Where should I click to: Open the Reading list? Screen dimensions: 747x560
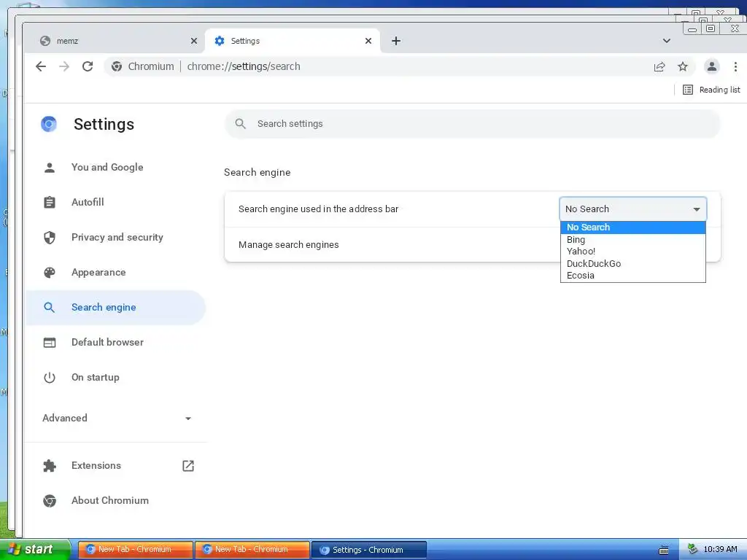[711, 90]
